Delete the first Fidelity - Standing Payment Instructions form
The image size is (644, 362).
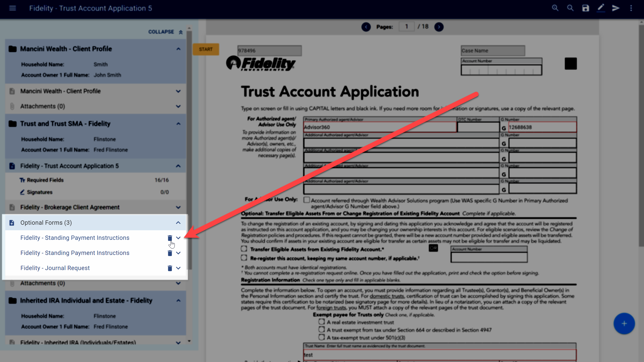tap(170, 238)
